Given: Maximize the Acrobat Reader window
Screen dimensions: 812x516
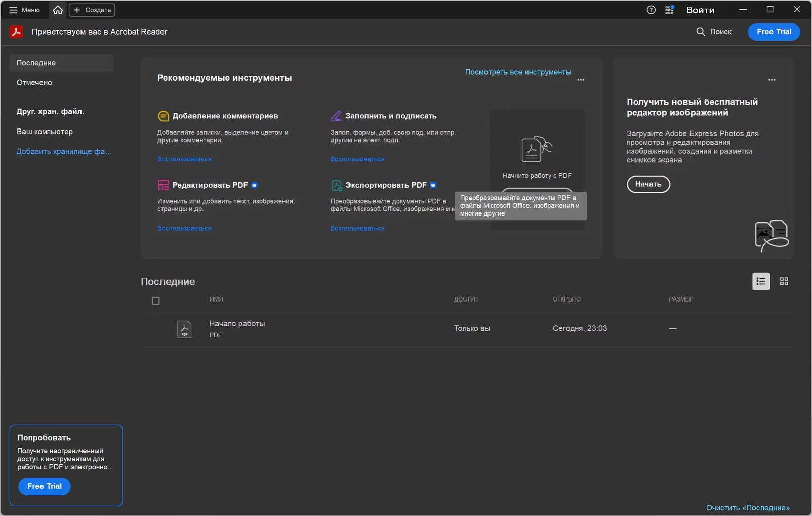Looking at the screenshot, I should [x=770, y=10].
